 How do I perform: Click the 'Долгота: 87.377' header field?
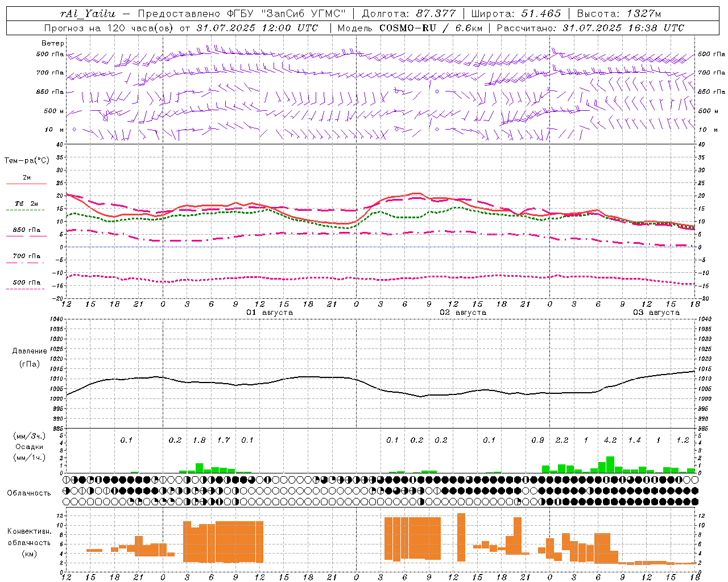point(409,14)
